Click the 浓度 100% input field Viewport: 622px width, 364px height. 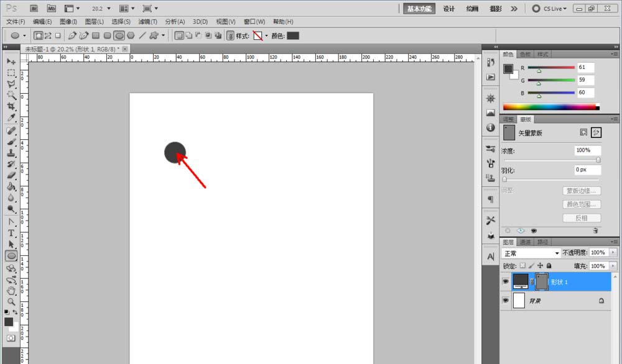[588, 150]
